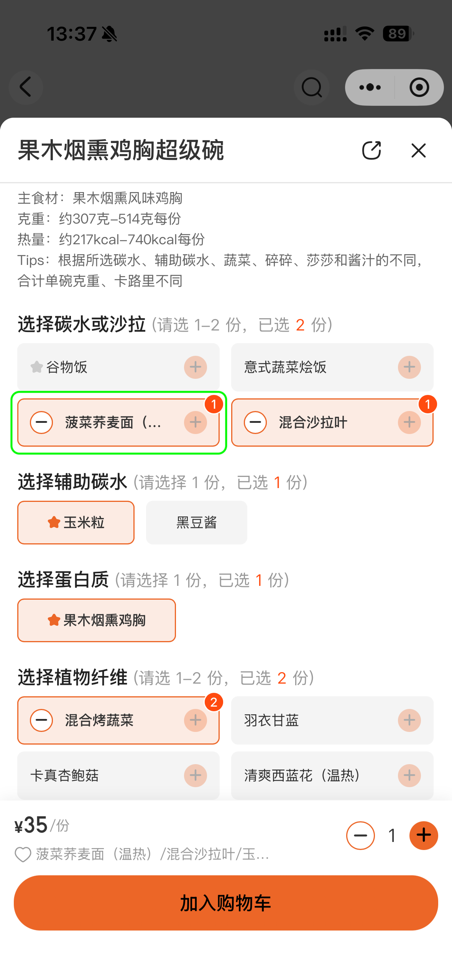Open mini program more options menu
This screenshot has width=452, height=980.
370,87
